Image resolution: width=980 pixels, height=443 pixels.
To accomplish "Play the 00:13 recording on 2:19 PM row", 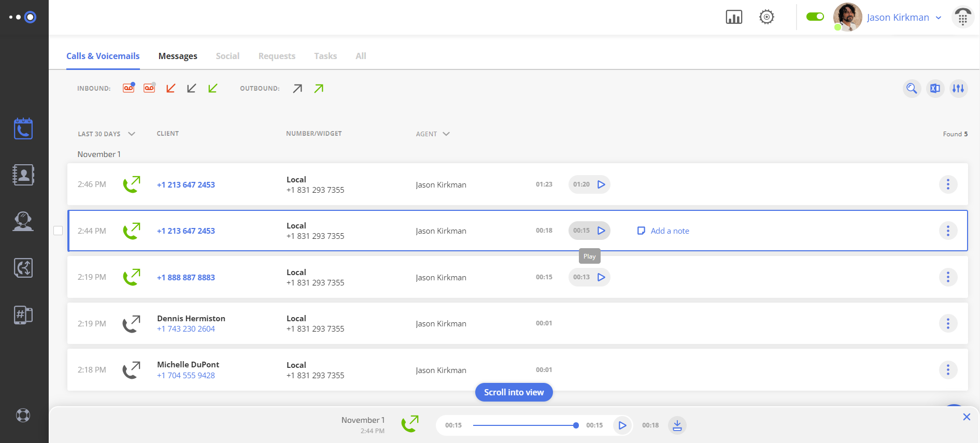I will tap(601, 277).
